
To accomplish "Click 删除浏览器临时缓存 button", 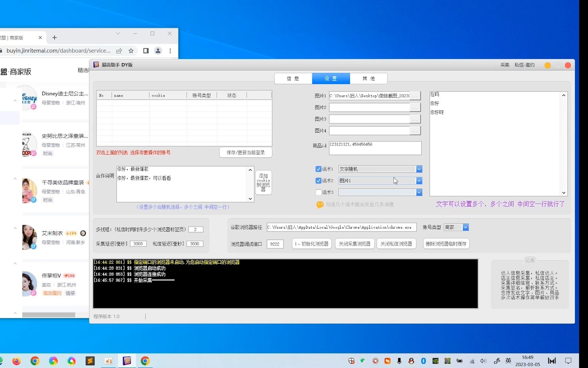I will click(x=446, y=244).
